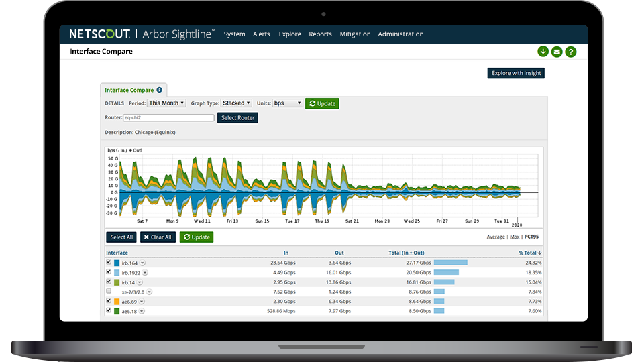
Task: Open the options arrow next to ae6.69
Action: coord(142,302)
